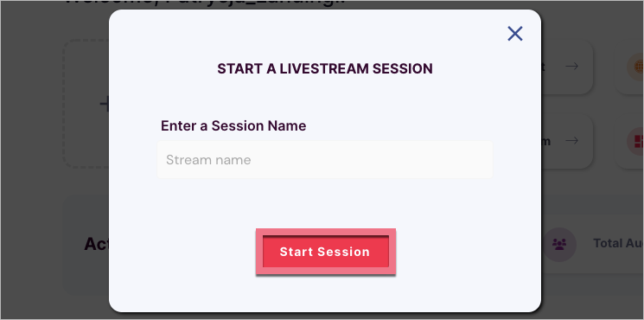Click the orange globe icon
This screenshot has width=644, height=320.
pyautogui.click(x=635, y=67)
